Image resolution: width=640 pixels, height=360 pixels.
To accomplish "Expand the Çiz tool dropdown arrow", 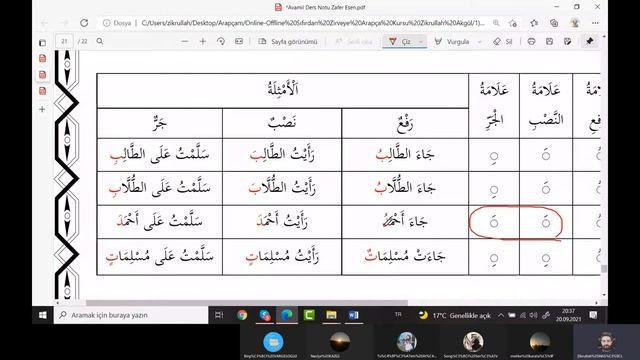I will click(x=421, y=42).
